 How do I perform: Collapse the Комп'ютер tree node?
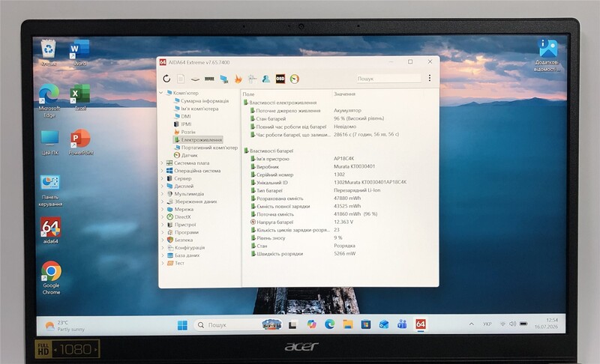click(161, 93)
